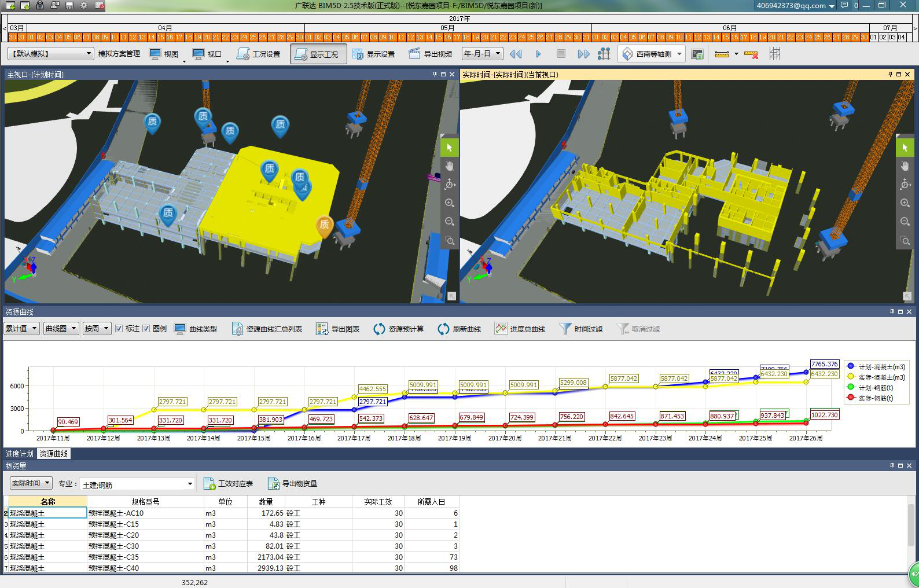Switch to the 资源曲线 tab
This screenshot has width=919, height=588.
(54, 454)
